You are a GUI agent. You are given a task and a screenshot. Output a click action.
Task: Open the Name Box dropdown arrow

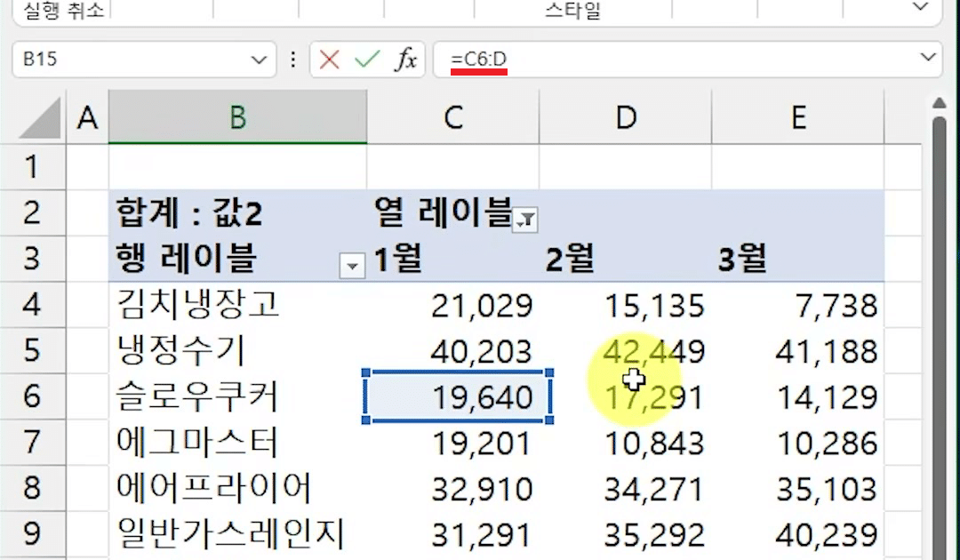[x=259, y=60]
